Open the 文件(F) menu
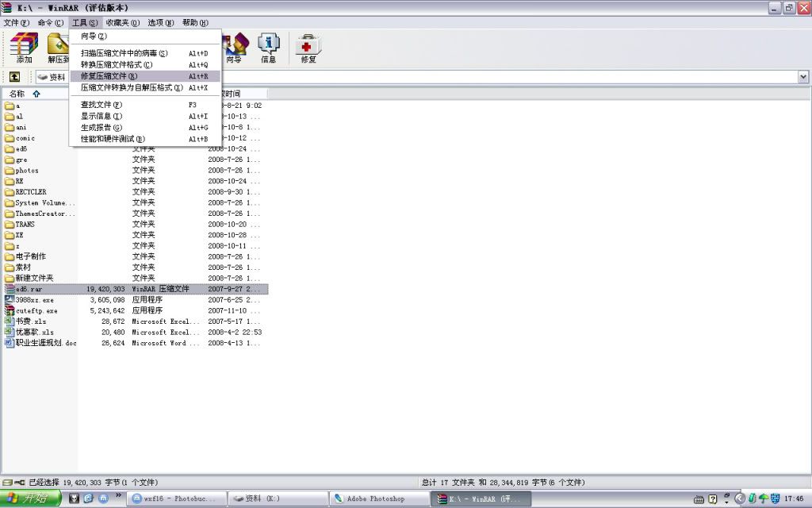Viewport: 812px width, 508px height. click(x=17, y=23)
